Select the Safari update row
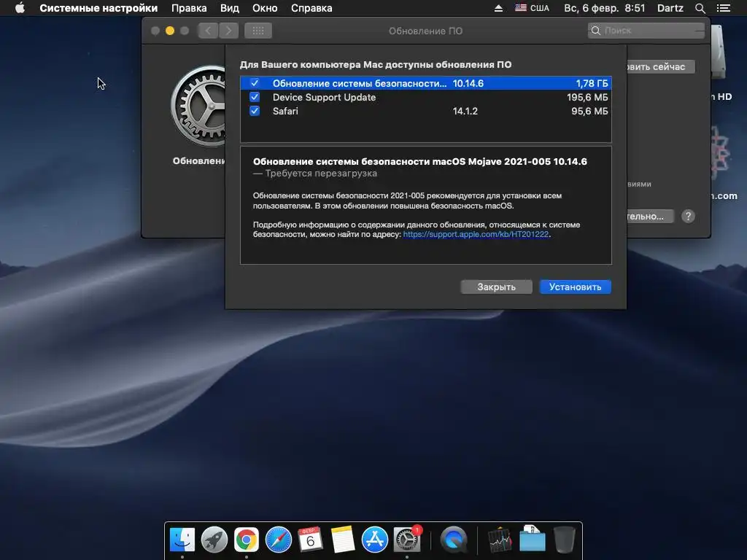This screenshot has height=560, width=747. coord(426,111)
